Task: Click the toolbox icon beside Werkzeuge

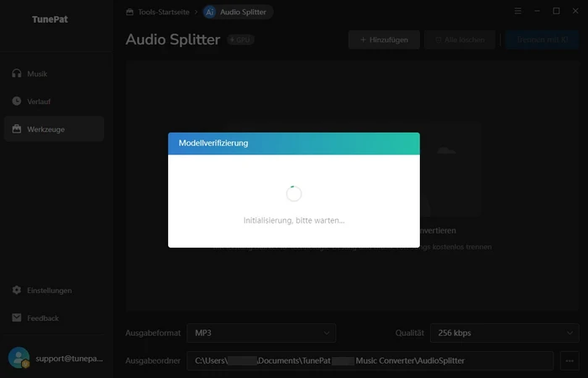Action: coord(17,129)
